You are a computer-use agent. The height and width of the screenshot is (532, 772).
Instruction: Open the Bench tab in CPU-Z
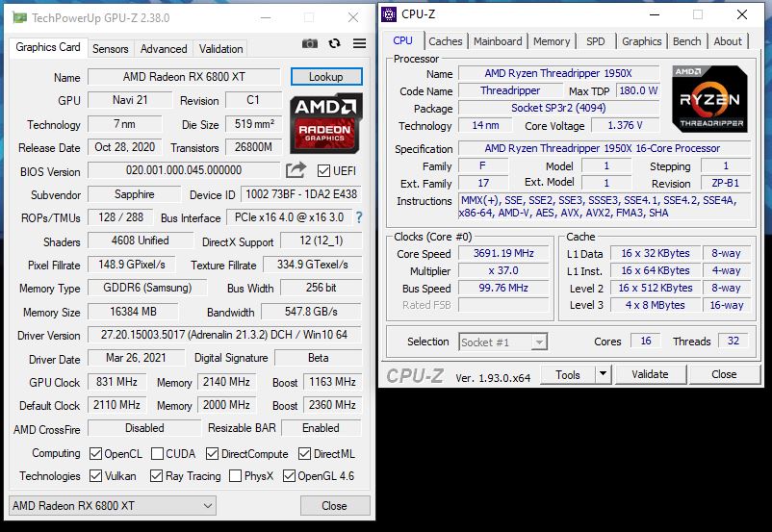tap(687, 41)
